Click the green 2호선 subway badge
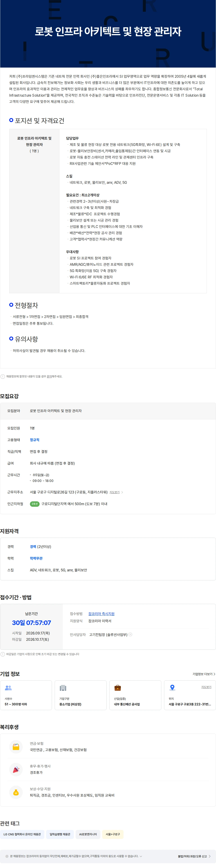 (x=35, y=504)
